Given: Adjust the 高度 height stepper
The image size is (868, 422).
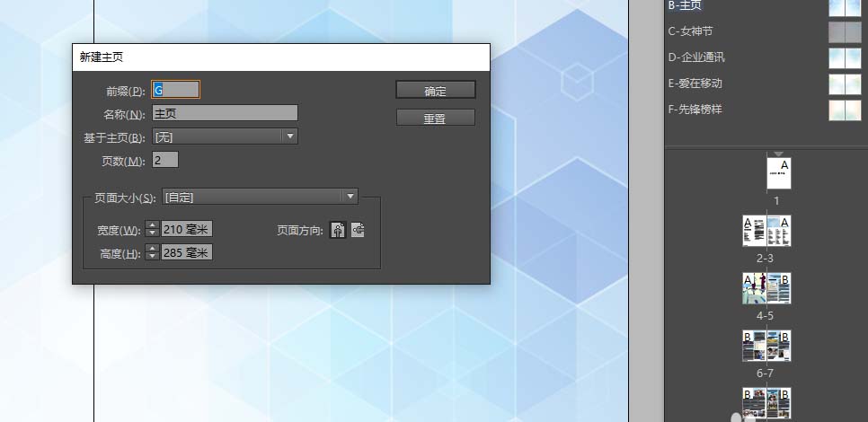Looking at the screenshot, I should coord(152,253).
